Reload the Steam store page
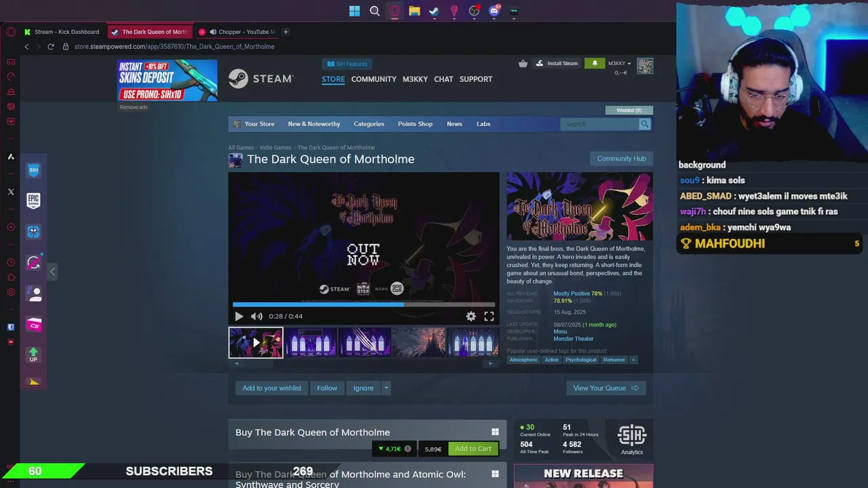The width and height of the screenshot is (868, 488). point(50,47)
